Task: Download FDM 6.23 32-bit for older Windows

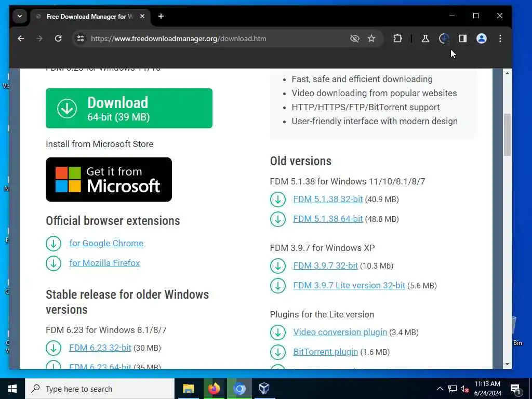Action: (x=100, y=348)
